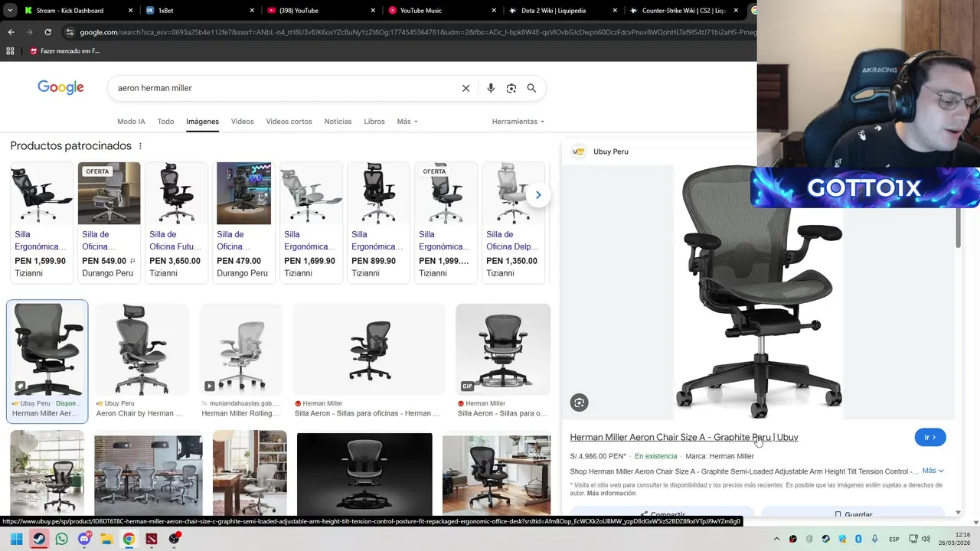The image size is (980, 551).
Task: Switch to Dota 2 Wiki Liquipedia tab
Action: (563, 11)
